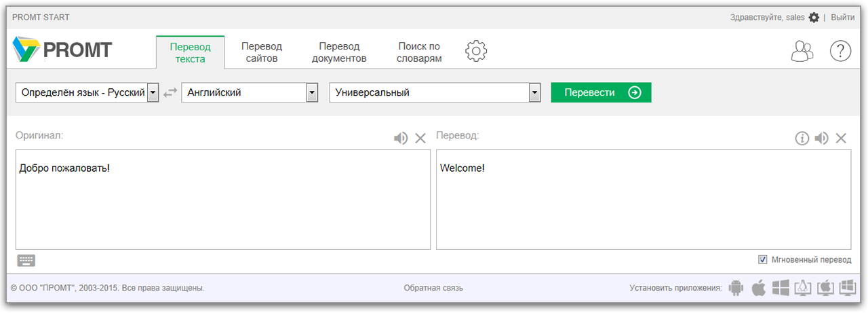This screenshot has height=313, width=868.
Task: Toggle the Мгновенный перевод checkbox
Action: (763, 259)
